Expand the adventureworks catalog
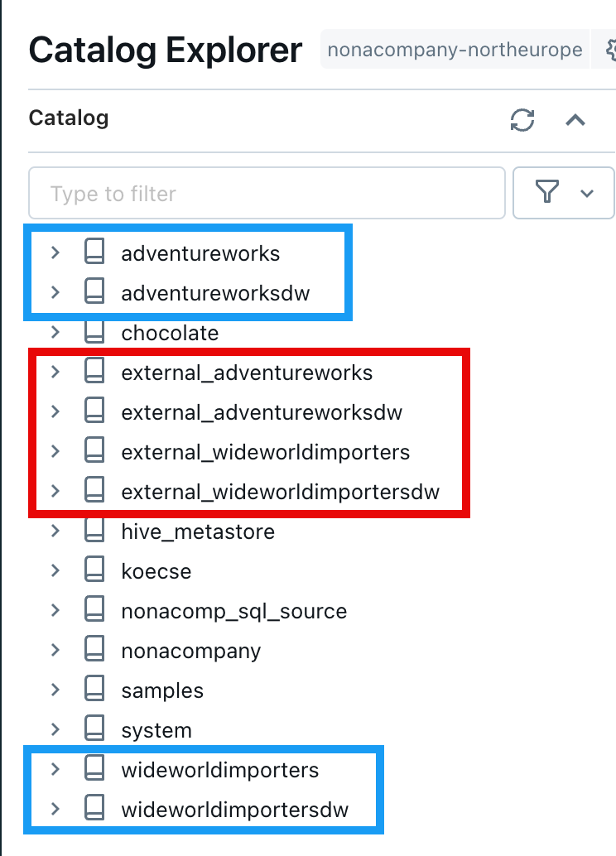Viewport: 616px width, 856px height. [x=55, y=253]
